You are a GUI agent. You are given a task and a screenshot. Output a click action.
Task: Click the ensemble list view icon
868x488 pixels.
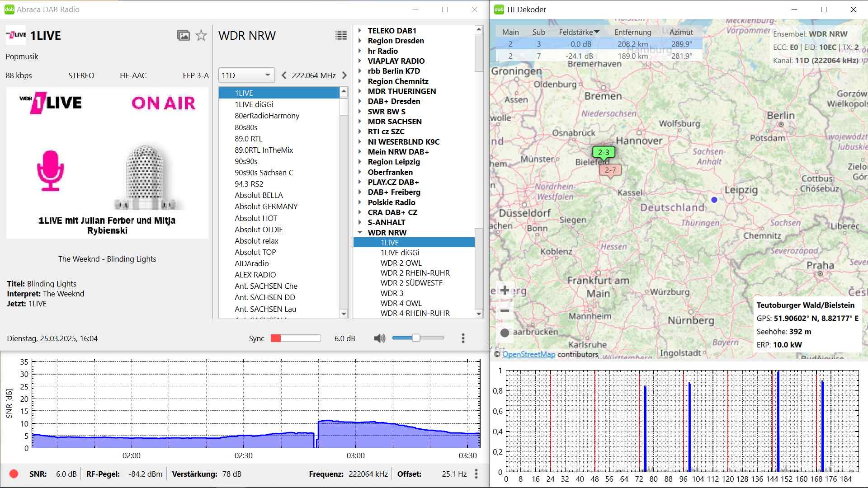point(341,36)
